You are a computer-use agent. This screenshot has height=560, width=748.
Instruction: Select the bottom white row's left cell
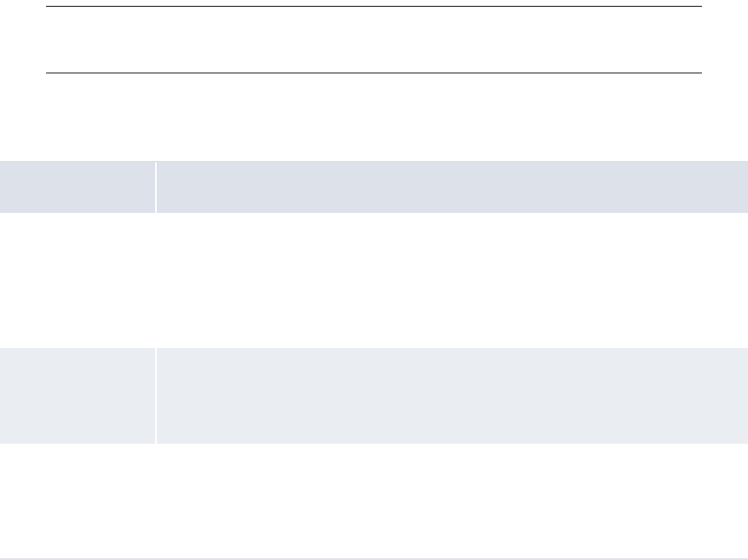click(78, 501)
